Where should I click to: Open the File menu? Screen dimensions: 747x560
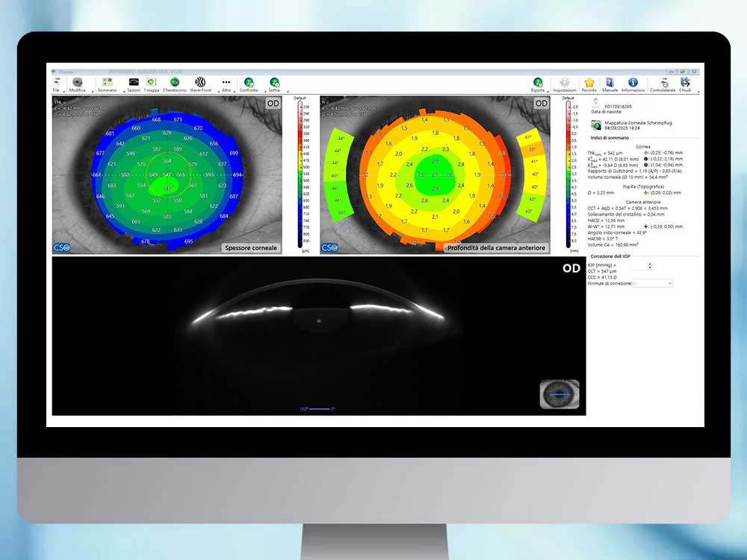pos(56,84)
